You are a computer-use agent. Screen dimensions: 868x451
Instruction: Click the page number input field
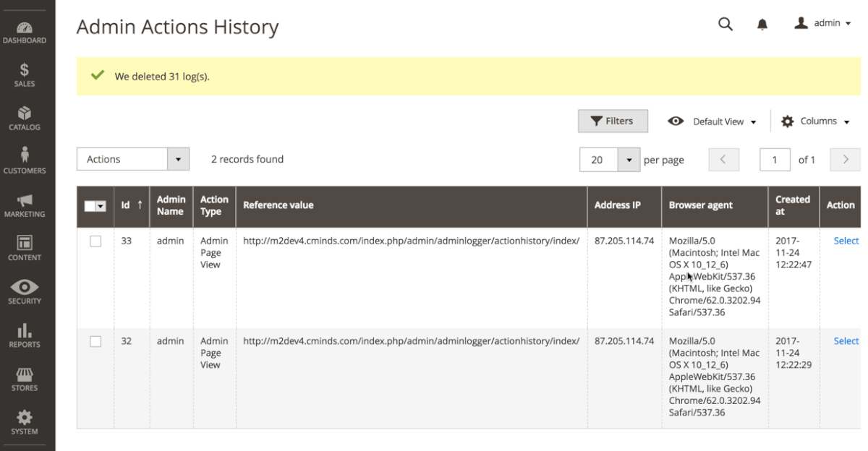pyautogui.click(x=774, y=160)
